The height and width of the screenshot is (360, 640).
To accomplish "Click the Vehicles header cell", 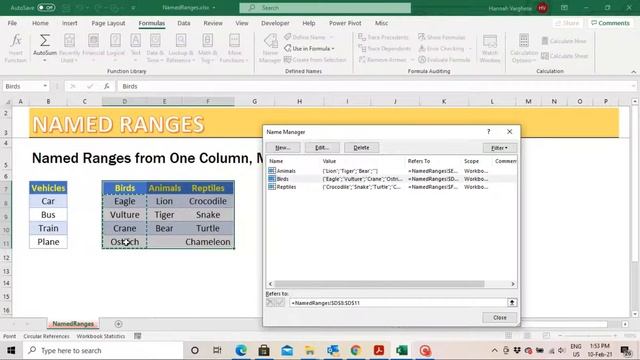I will pos(48,188).
